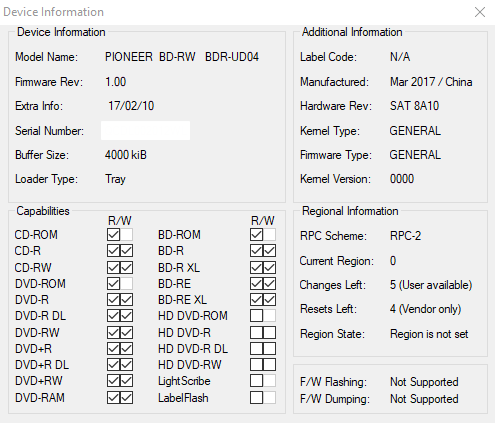
Task: Click the BD-RE write checkbox
Action: coord(269,284)
